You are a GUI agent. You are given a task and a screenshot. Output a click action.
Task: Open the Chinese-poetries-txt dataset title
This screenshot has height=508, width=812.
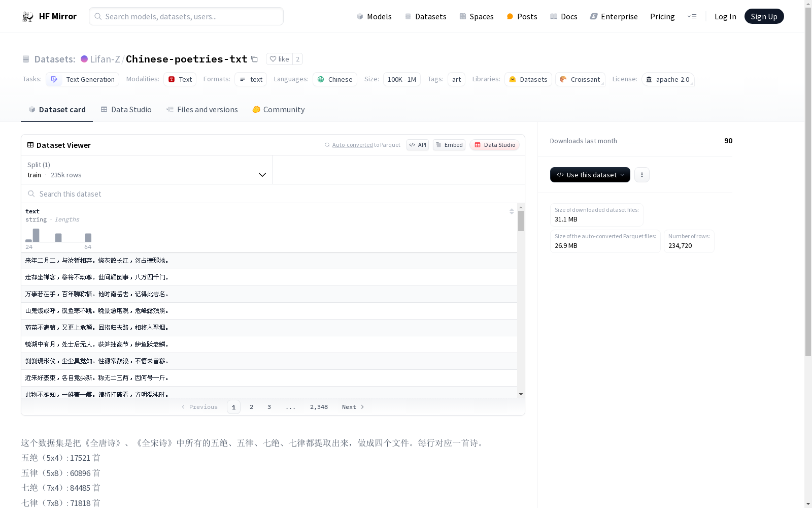tap(187, 59)
